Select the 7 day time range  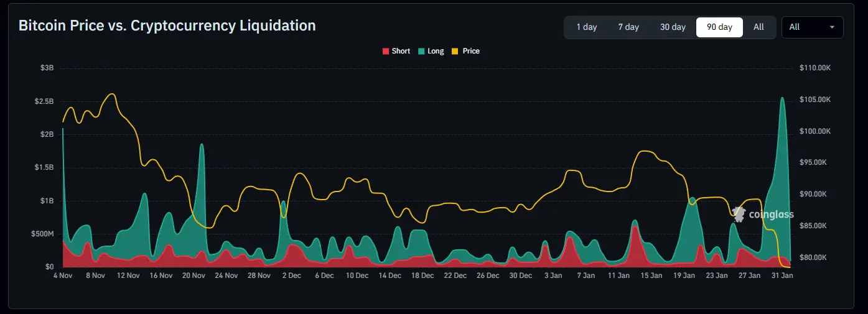pos(628,27)
